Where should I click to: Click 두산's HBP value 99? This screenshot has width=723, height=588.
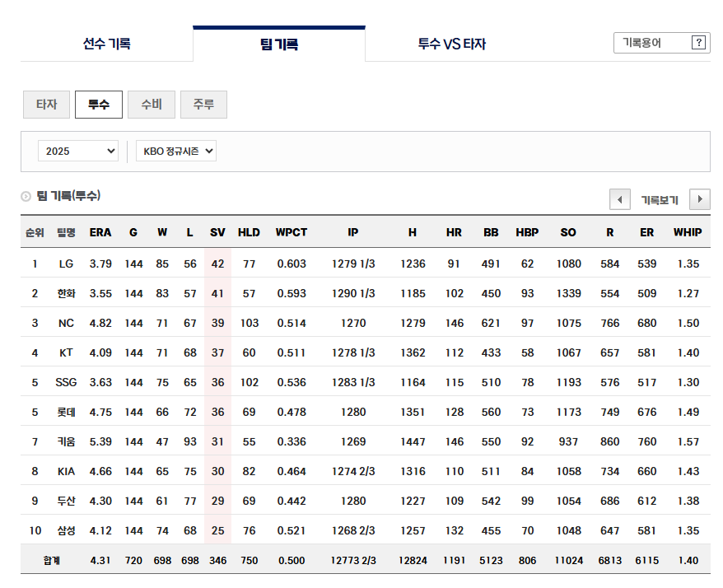pos(528,501)
